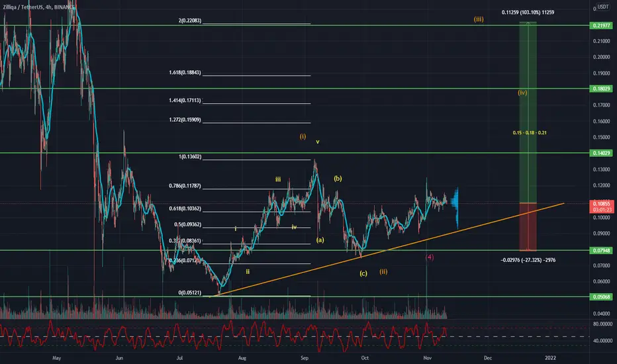Image resolution: width=617 pixels, height=364 pixels.
Task: Click the 0.15000 price scale value
Action: [602, 138]
